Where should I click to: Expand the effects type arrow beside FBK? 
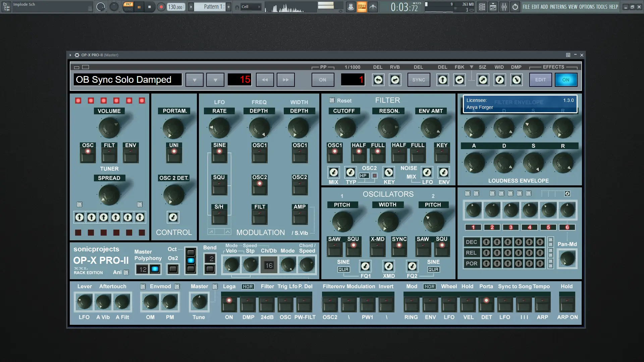(471, 67)
